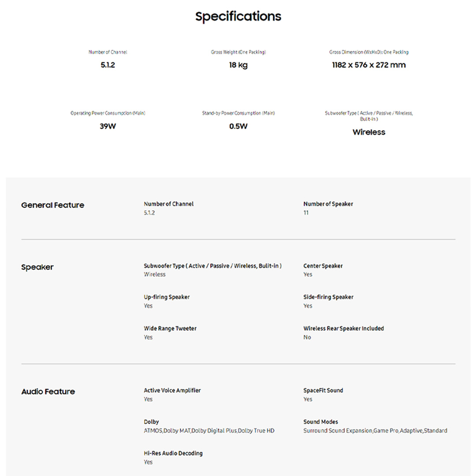The image size is (476, 476).
Task: Click the General Feature section heading
Action: 52,205
